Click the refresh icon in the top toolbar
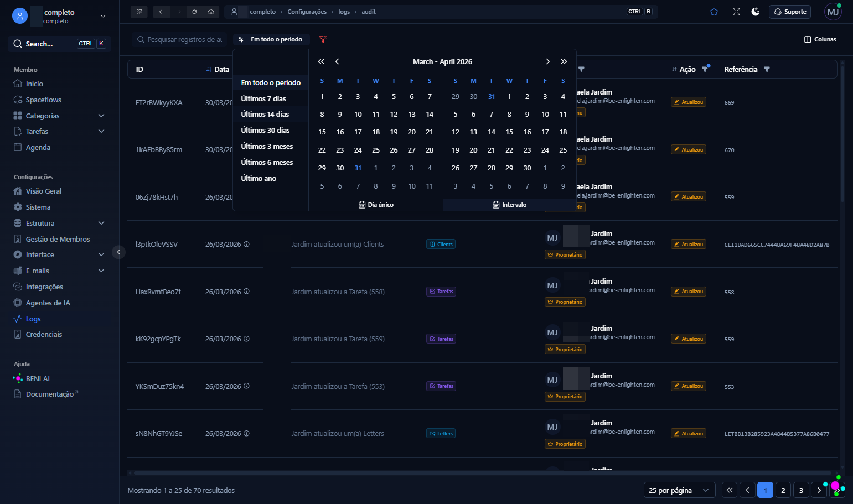Screen dimensions: 853x504 tap(194, 11)
